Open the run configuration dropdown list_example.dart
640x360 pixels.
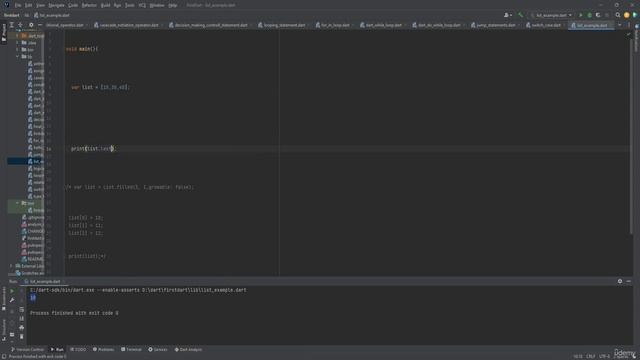click(x=551, y=15)
